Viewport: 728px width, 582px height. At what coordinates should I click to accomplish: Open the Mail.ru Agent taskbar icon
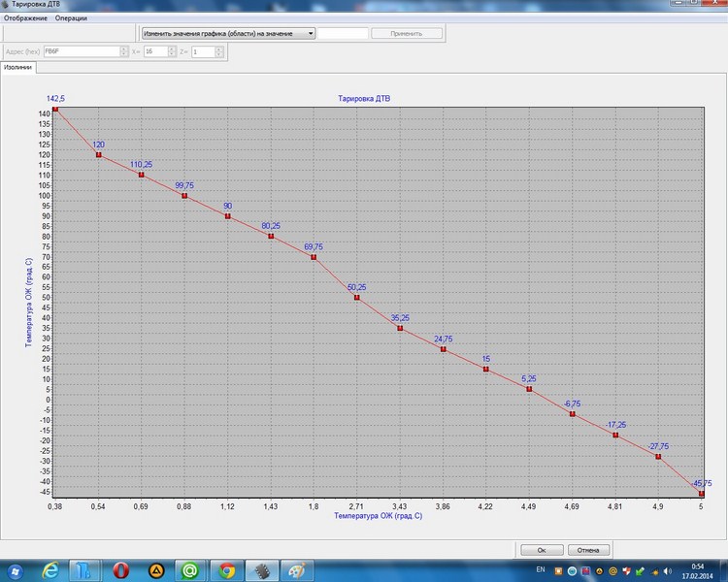191,570
